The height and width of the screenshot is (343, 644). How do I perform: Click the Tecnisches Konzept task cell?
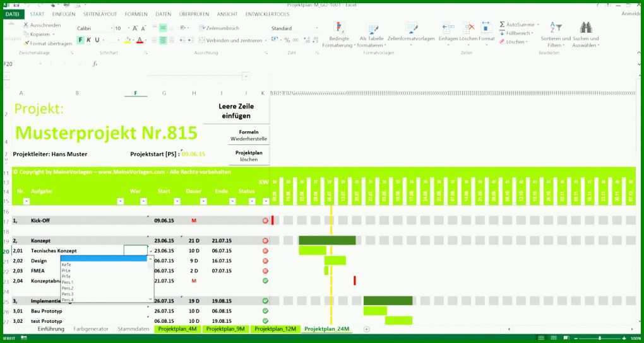tap(54, 251)
